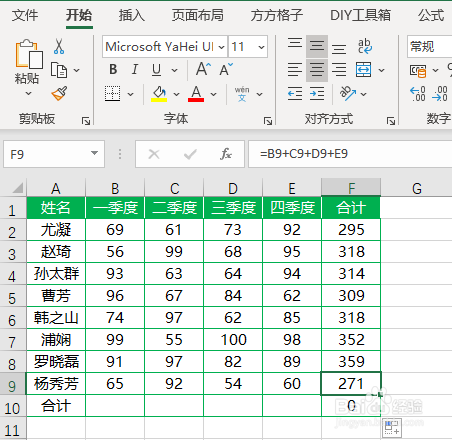The image size is (452, 440).
Task: Click the text orientation icon
Action: pos(348,94)
